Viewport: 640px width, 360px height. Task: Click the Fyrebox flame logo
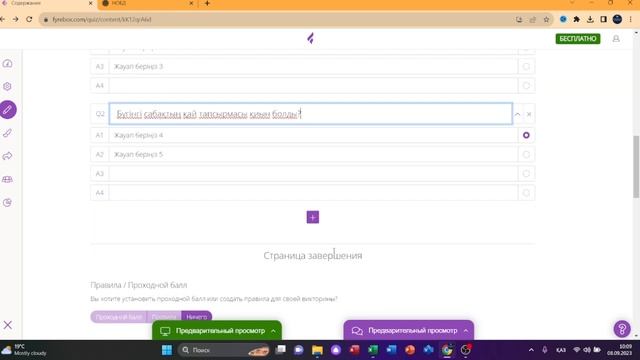pyautogui.click(x=311, y=38)
